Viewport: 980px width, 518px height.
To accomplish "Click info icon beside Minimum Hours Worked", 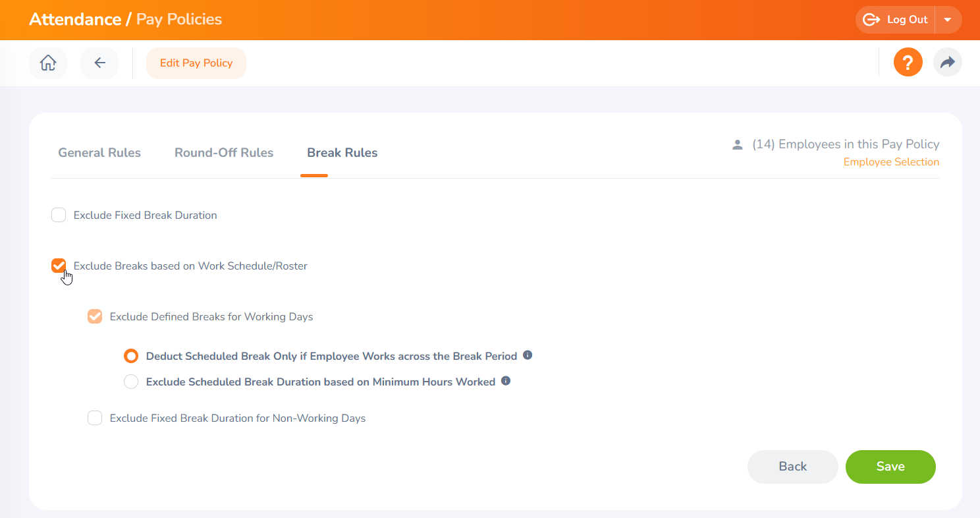I will [x=506, y=381].
